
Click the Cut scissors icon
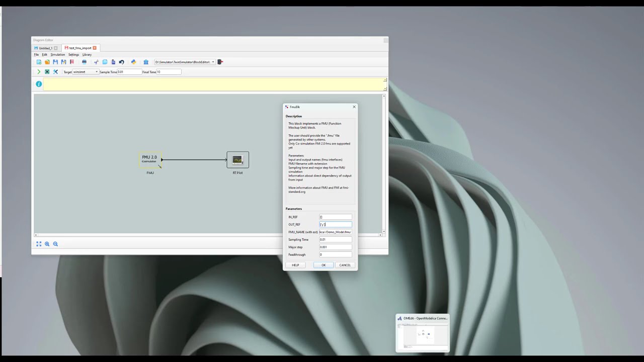coord(96,62)
